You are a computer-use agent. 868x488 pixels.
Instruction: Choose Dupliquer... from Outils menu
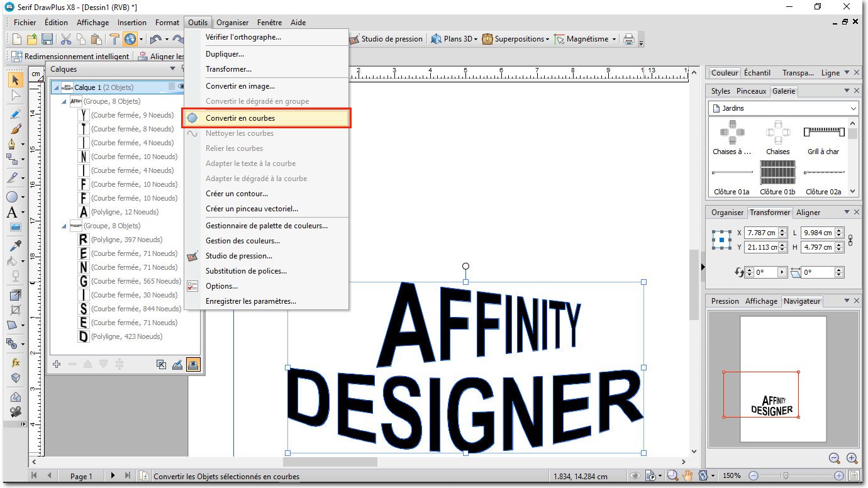point(267,54)
